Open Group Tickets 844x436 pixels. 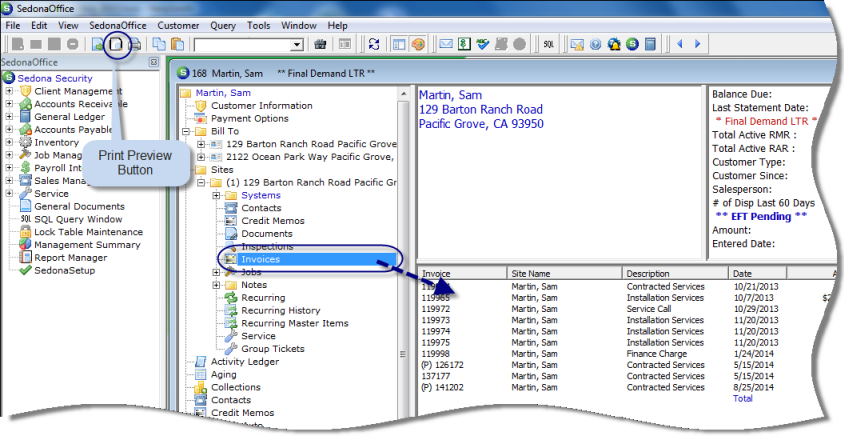pos(272,349)
